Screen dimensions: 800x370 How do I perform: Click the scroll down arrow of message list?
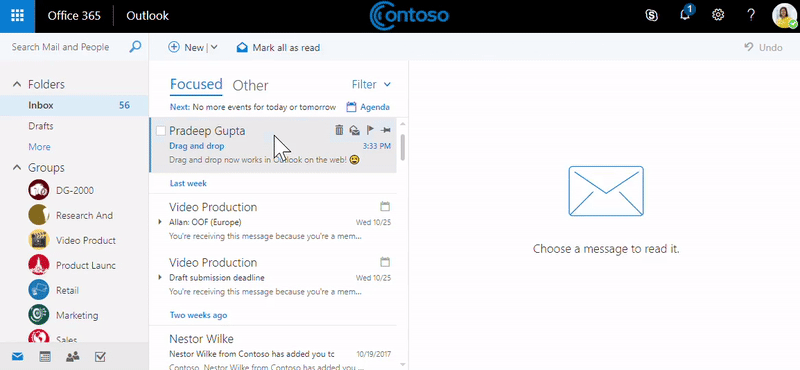click(403, 364)
